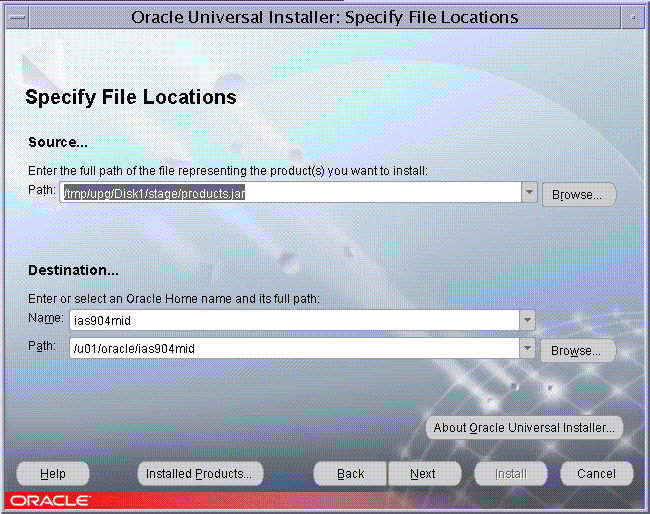Expand the Oracle Home Name dropdown arrow

pos(527,320)
